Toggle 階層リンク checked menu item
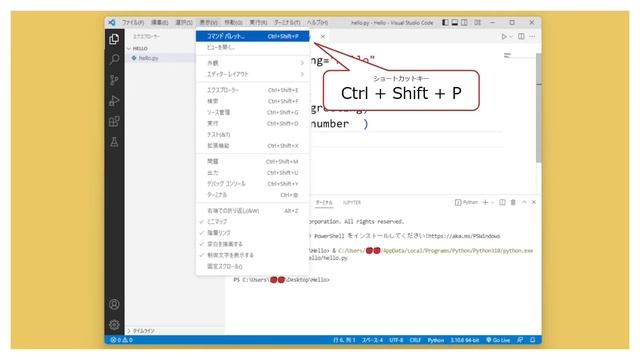Viewport: 640px width, 360px height. pyautogui.click(x=253, y=233)
